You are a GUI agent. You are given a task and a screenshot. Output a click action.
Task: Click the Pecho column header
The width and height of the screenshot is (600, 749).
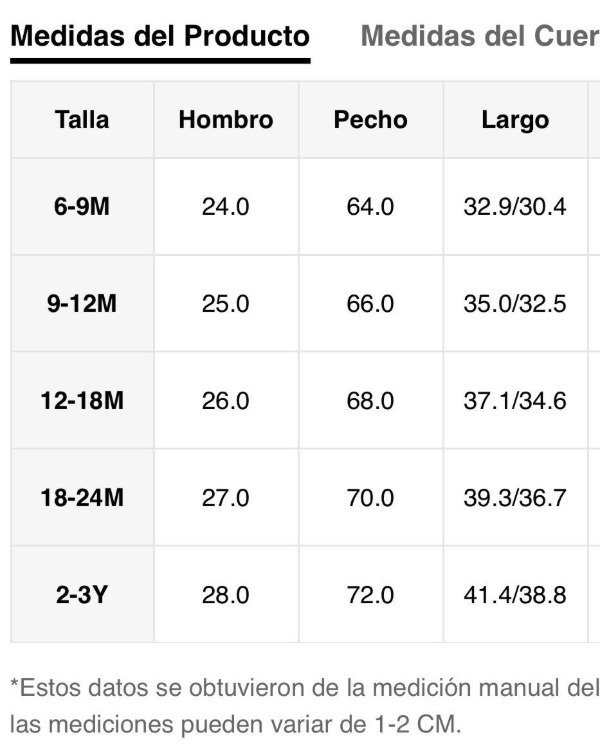(371, 119)
